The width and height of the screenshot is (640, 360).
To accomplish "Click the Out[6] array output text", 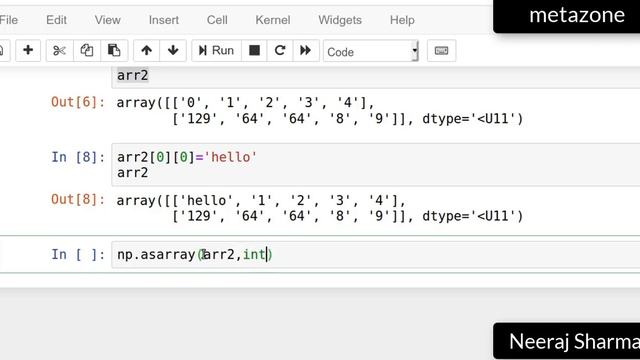I will pyautogui.click(x=320, y=111).
